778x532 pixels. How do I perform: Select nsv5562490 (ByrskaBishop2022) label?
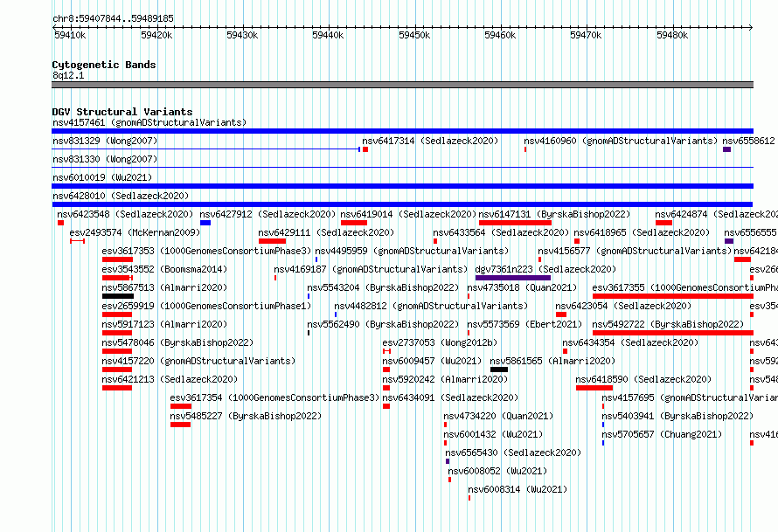383,324
